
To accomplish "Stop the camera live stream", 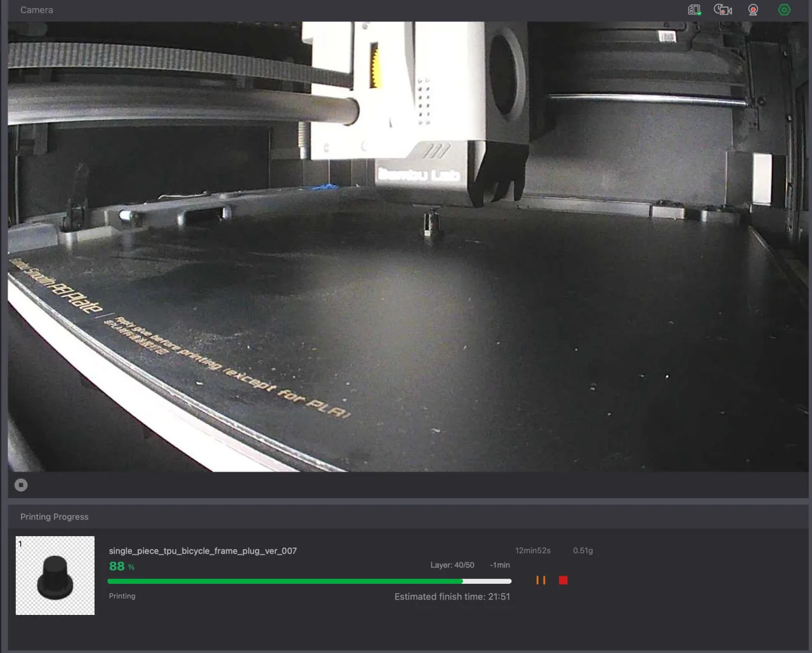I will [21, 485].
